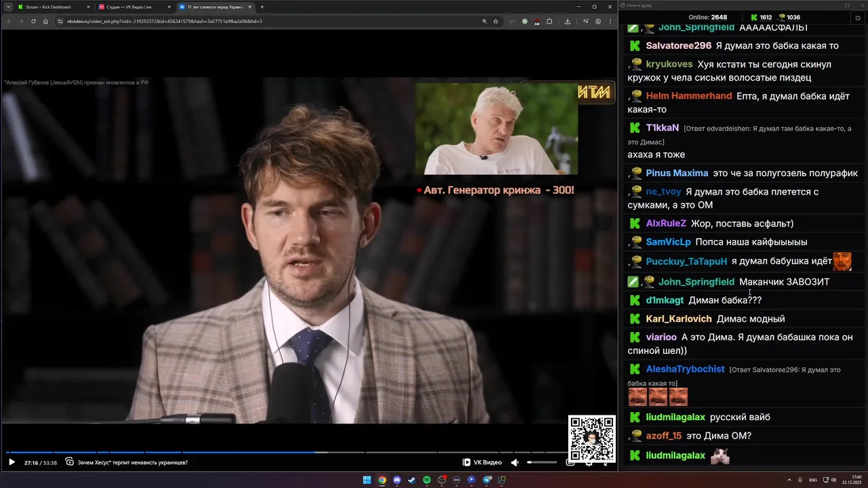View site information icon beside the URL
The height and width of the screenshot is (488, 868).
click(x=60, y=21)
